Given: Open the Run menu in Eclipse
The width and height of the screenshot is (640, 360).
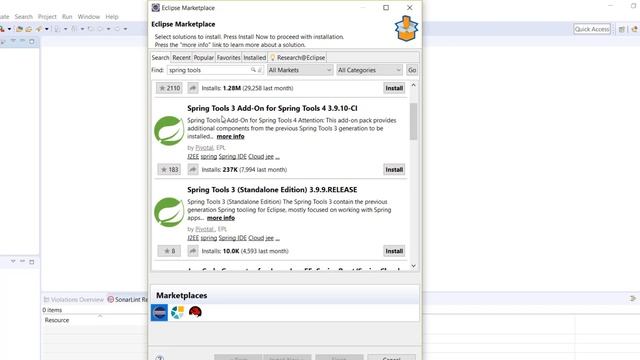Looking at the screenshot, I should (x=67, y=17).
